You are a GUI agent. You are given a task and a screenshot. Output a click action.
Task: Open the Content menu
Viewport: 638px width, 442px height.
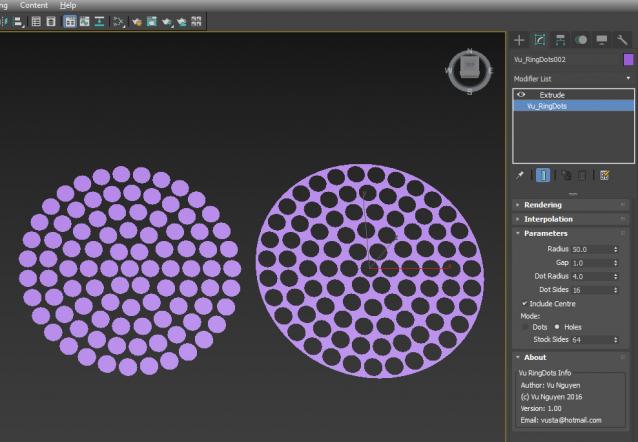(x=33, y=5)
